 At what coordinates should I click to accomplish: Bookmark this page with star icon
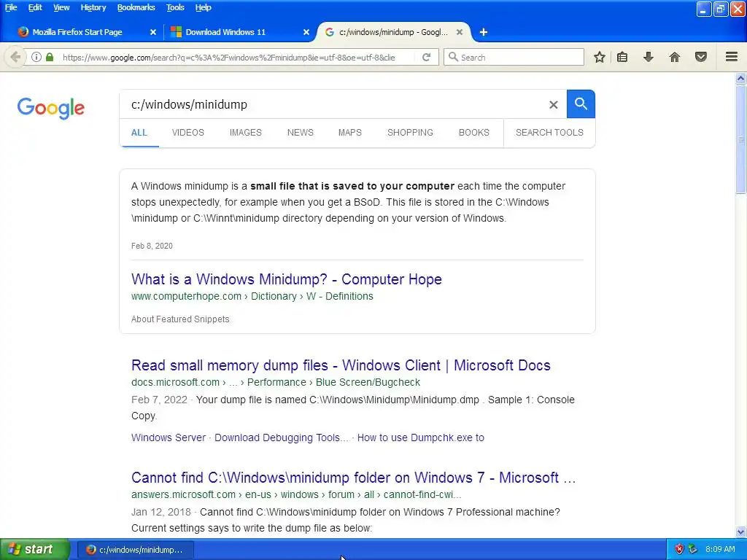[x=600, y=57]
